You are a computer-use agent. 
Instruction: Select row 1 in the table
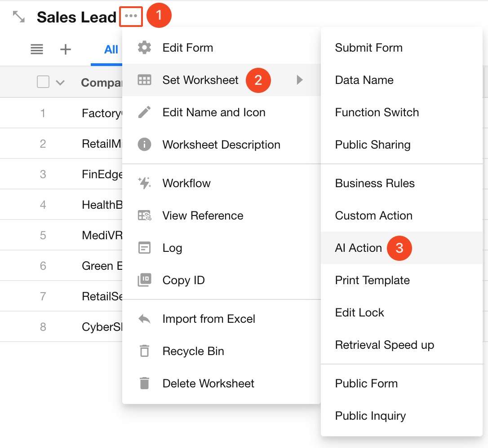[43, 113]
